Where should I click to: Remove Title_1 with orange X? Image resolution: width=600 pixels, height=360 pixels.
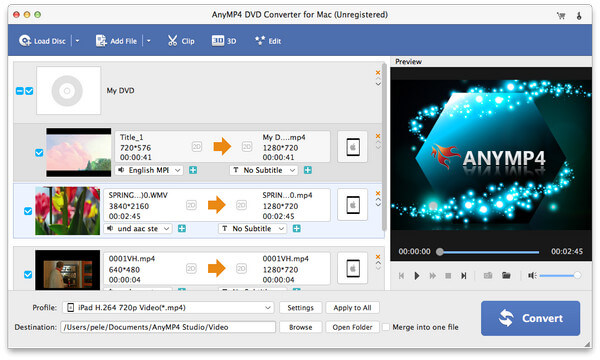pos(378,136)
